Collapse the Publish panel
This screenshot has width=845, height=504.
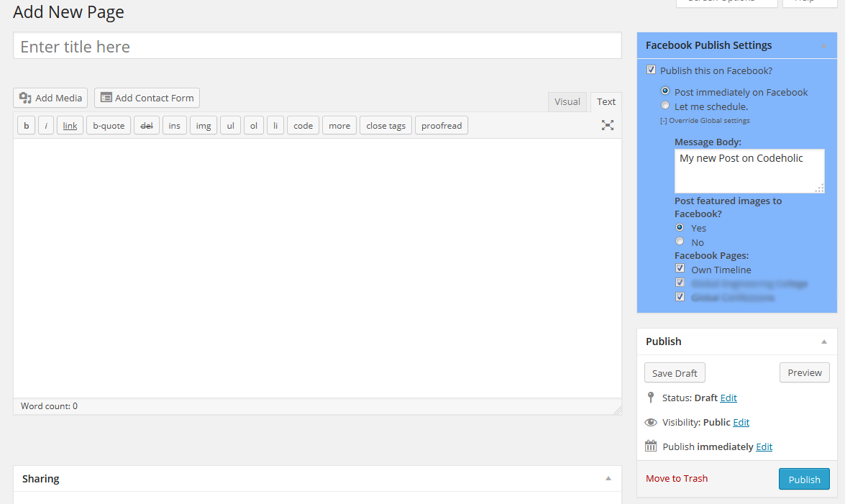(x=824, y=342)
